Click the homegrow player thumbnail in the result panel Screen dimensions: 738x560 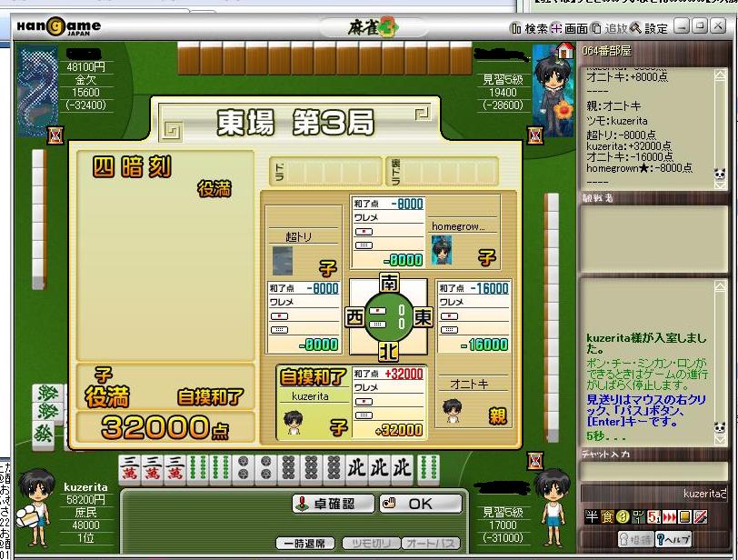click(x=442, y=250)
